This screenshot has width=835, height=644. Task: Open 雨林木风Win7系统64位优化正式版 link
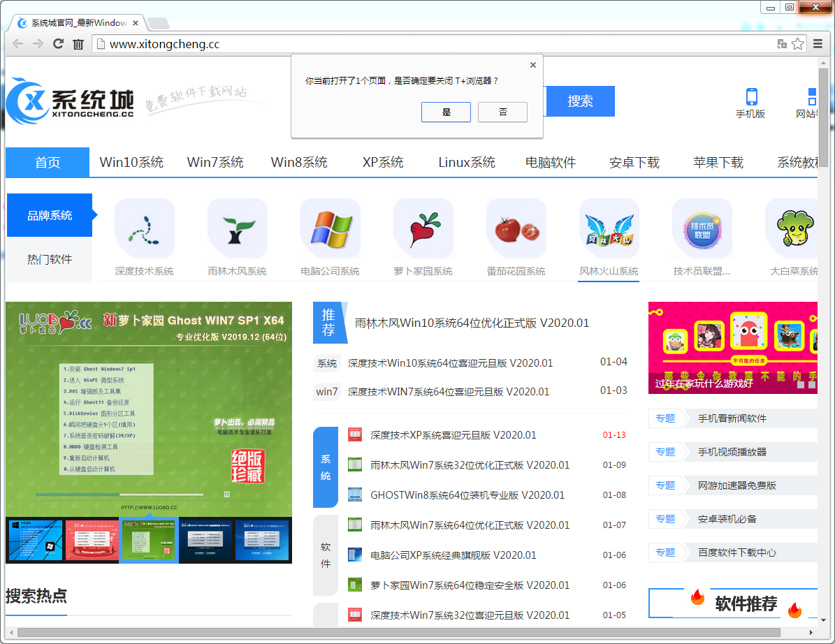[470, 525]
